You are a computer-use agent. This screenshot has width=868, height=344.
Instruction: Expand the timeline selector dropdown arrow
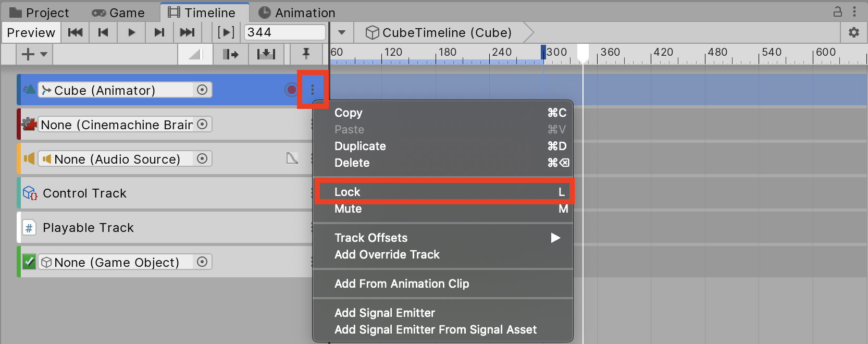342,32
